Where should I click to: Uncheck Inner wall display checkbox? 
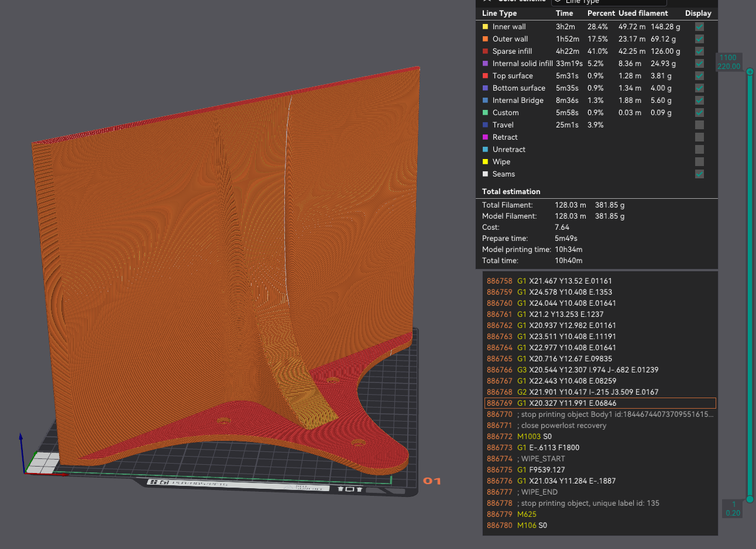[x=699, y=26]
